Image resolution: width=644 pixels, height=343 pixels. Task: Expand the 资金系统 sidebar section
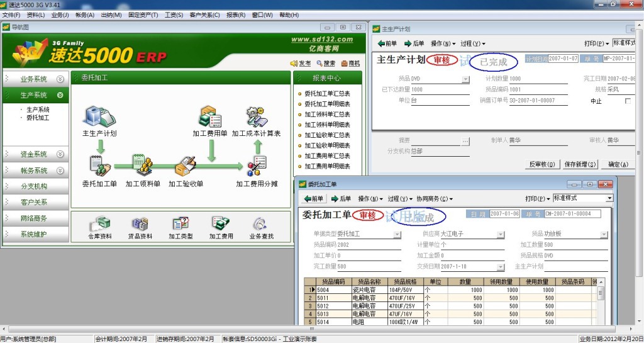tap(60, 154)
